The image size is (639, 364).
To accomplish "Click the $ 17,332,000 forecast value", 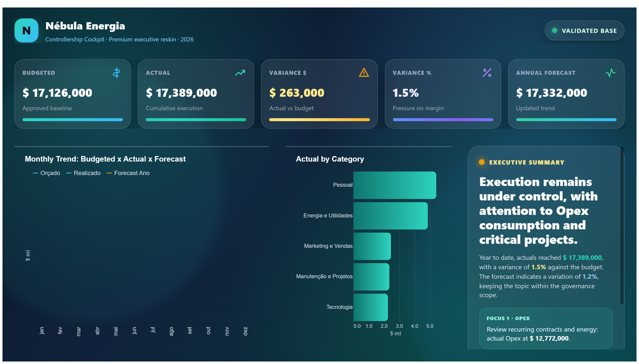I will pos(551,93).
